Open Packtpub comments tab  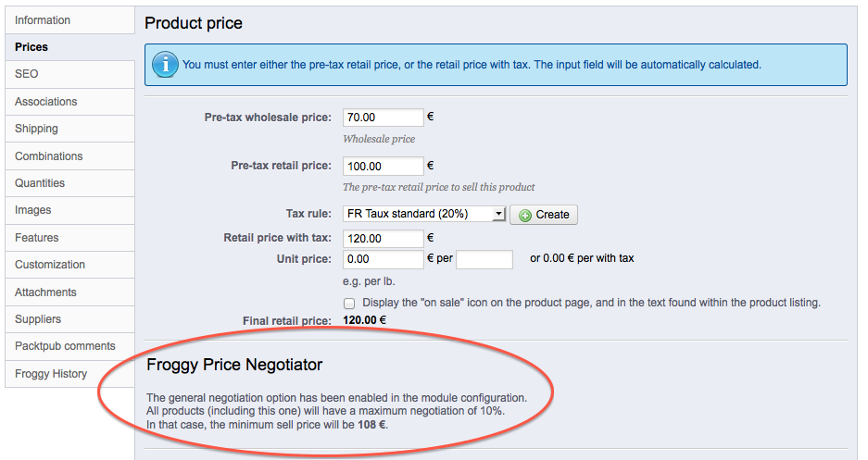69,346
